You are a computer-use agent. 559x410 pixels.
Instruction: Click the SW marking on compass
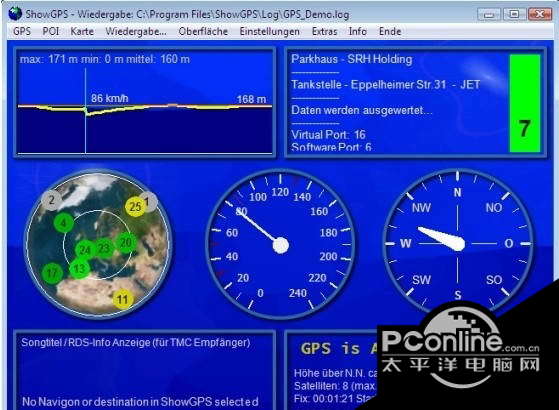coord(421,280)
